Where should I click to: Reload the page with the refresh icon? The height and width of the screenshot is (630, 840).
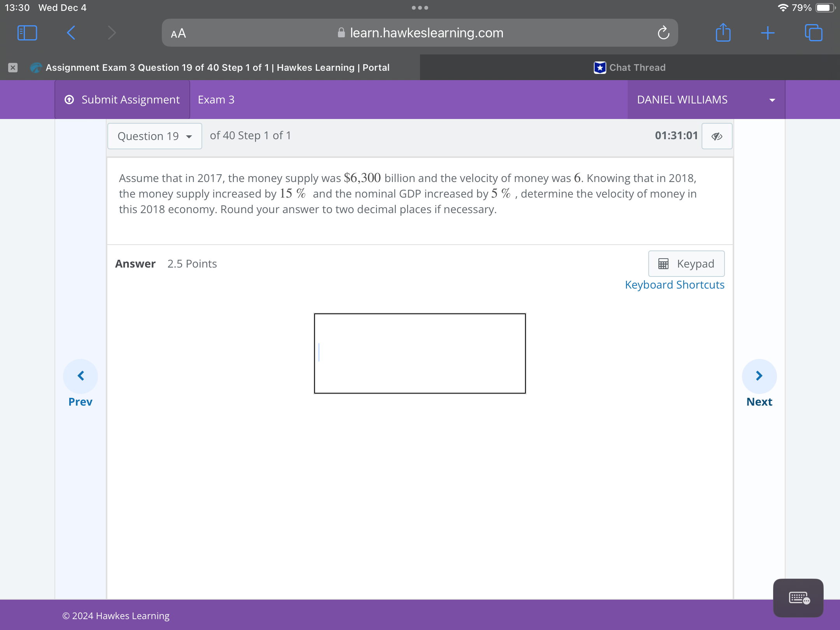click(663, 33)
